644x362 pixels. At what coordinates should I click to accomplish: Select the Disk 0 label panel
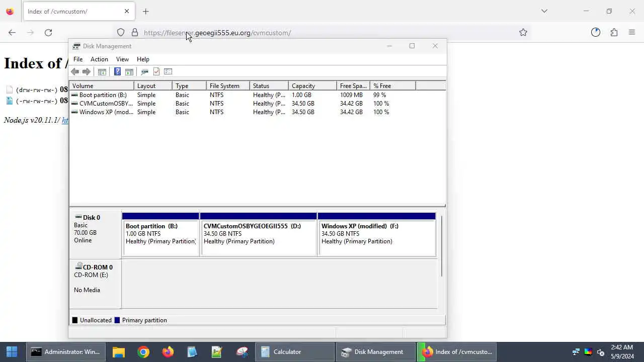pyautogui.click(x=95, y=234)
